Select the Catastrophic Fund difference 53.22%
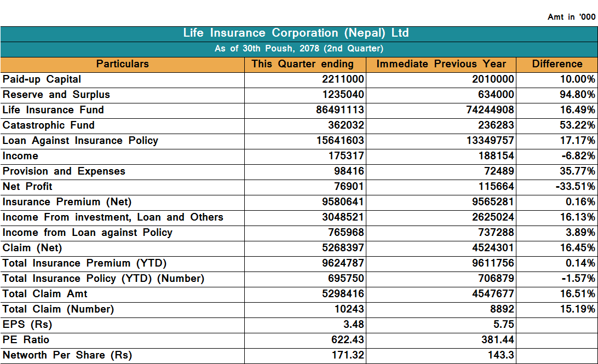Viewport: 598px width, 364px height. [577, 125]
